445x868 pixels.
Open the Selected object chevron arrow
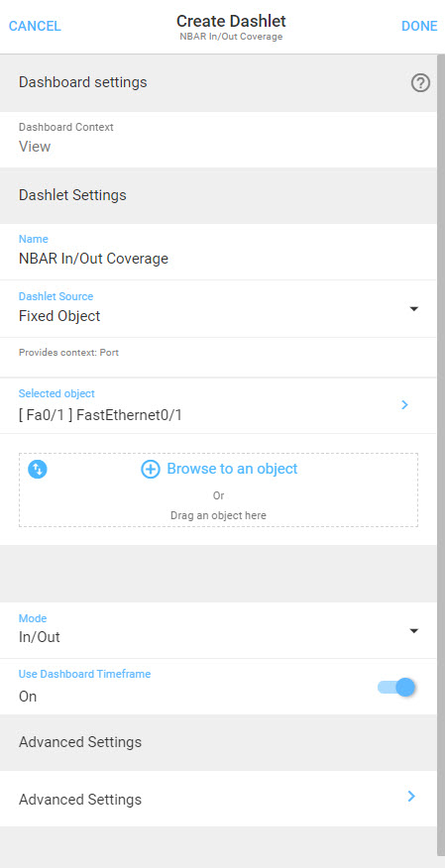click(x=404, y=404)
